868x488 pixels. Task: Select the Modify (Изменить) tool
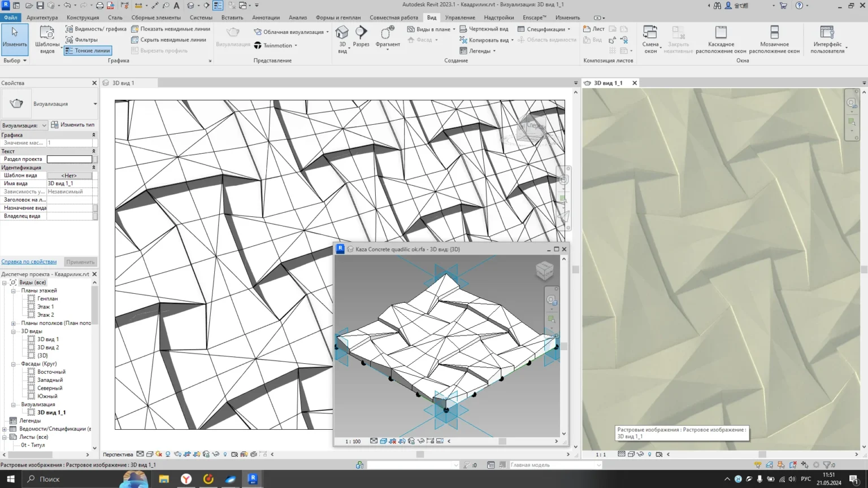coord(14,37)
